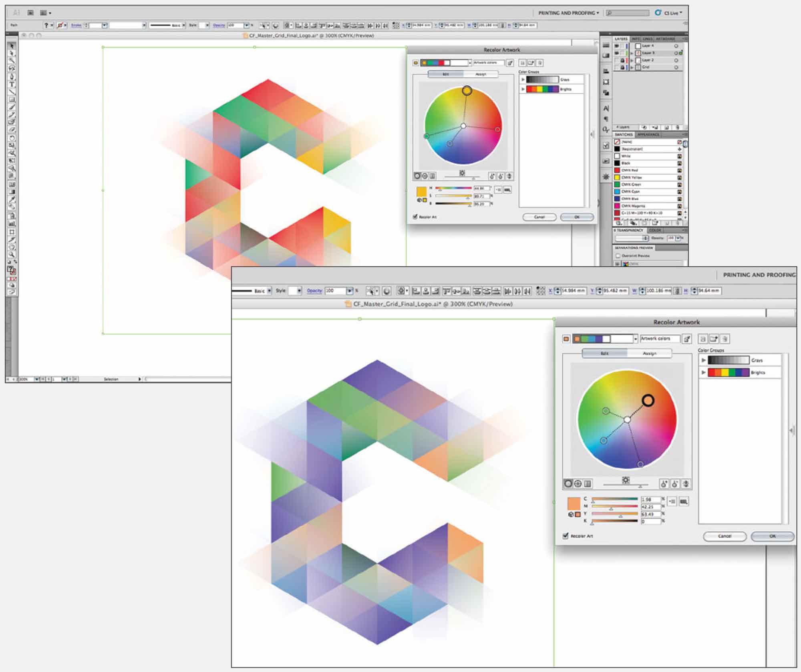The image size is (801, 672).
Task: Expand the Grays color group
Action: (x=703, y=360)
